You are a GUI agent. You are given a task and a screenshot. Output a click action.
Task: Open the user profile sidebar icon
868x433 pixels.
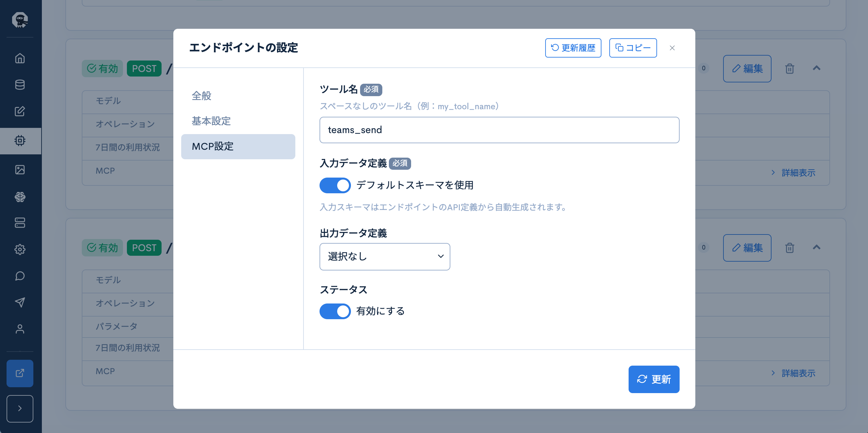coord(20,329)
